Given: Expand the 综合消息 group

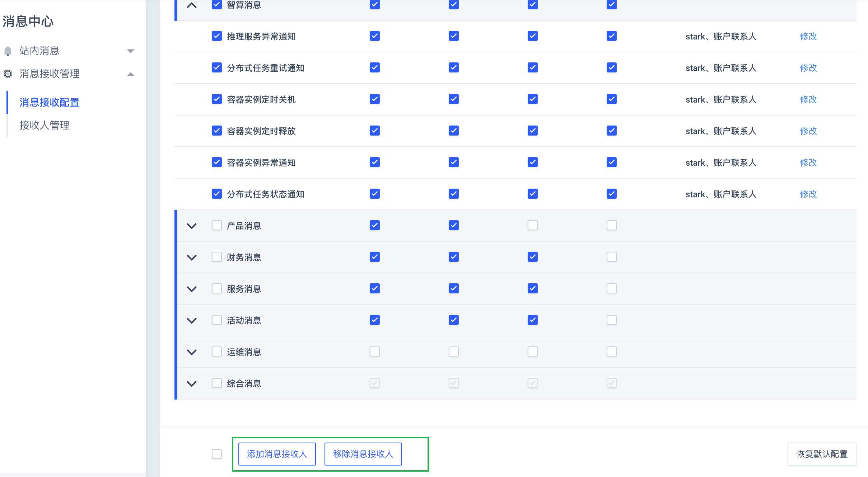Looking at the screenshot, I should point(192,384).
